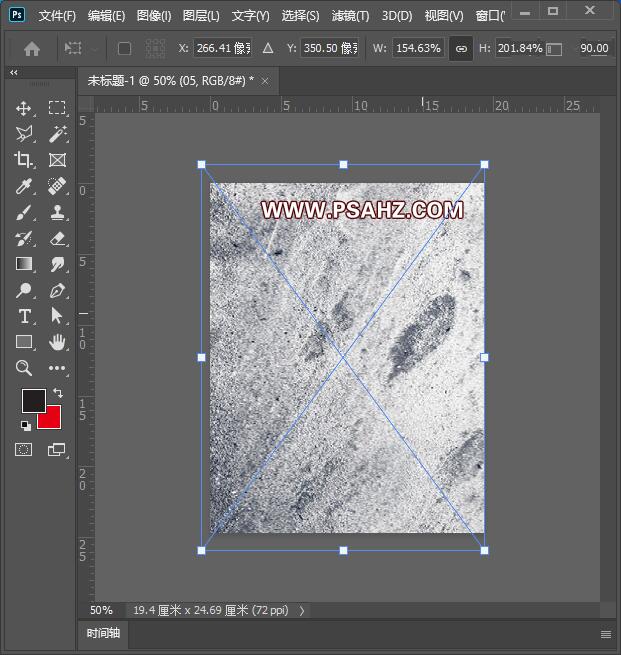The width and height of the screenshot is (621, 655).
Task: Select the Rectangle shape tool
Action: point(23,342)
